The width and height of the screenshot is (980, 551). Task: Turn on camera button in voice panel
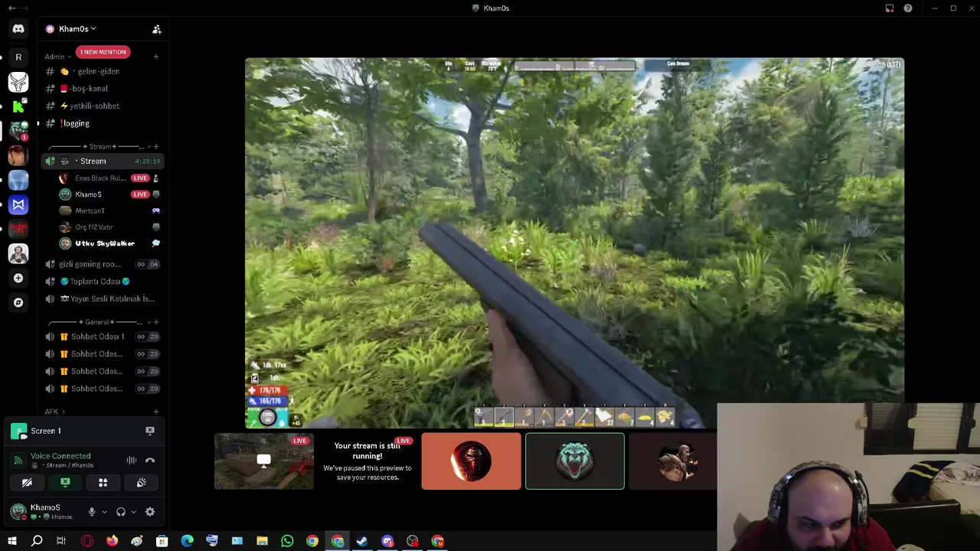coord(27,483)
